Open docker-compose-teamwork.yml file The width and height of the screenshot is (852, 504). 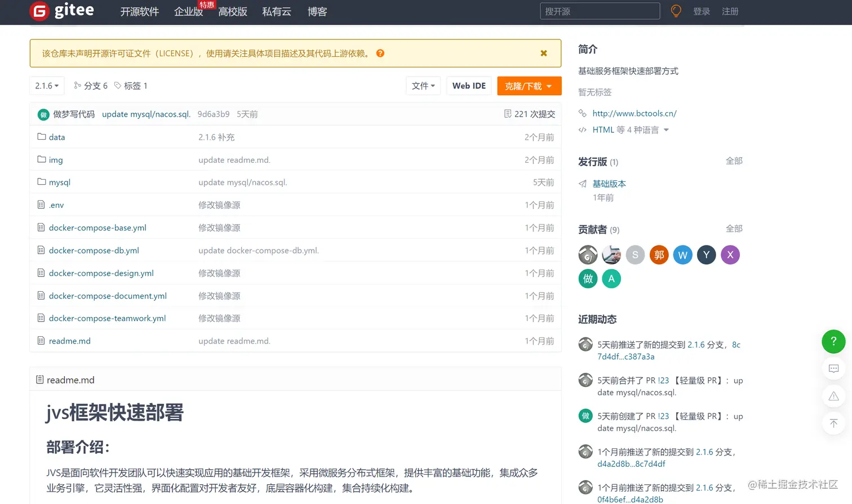point(107,318)
